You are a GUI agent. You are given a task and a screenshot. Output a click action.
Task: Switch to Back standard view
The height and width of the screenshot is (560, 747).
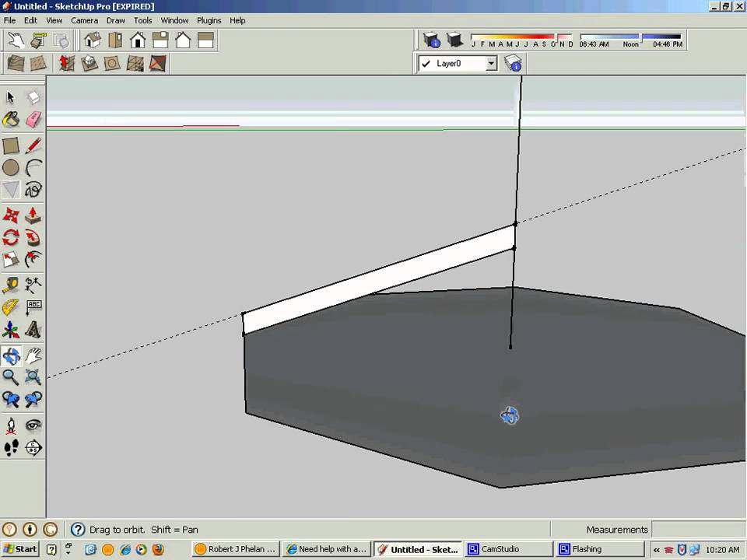pos(183,40)
